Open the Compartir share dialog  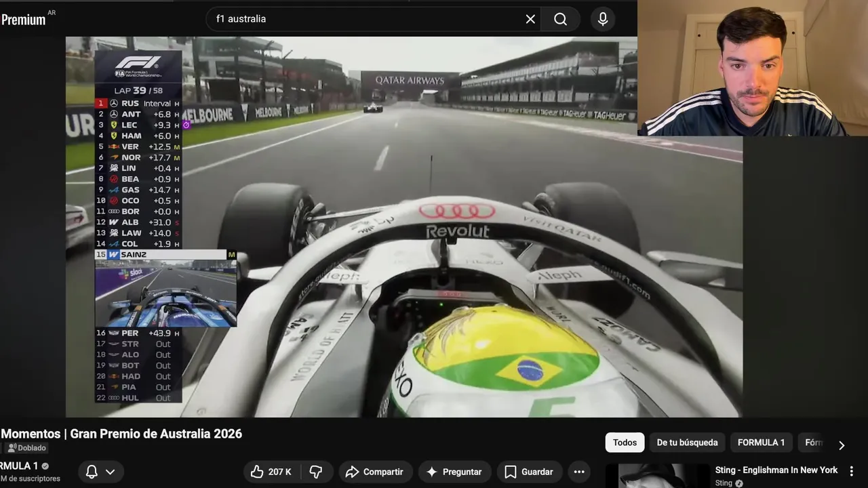coord(374,472)
